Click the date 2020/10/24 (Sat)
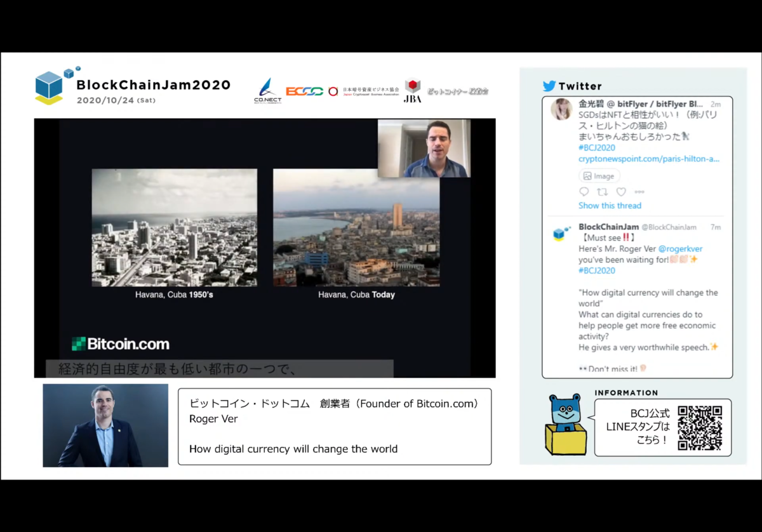The width and height of the screenshot is (762, 532). click(116, 100)
